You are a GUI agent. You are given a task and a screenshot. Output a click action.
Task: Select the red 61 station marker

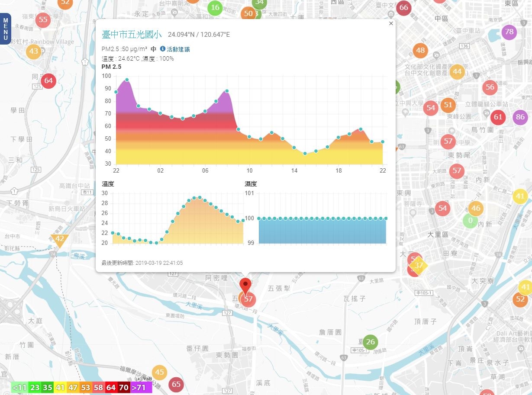498,117
